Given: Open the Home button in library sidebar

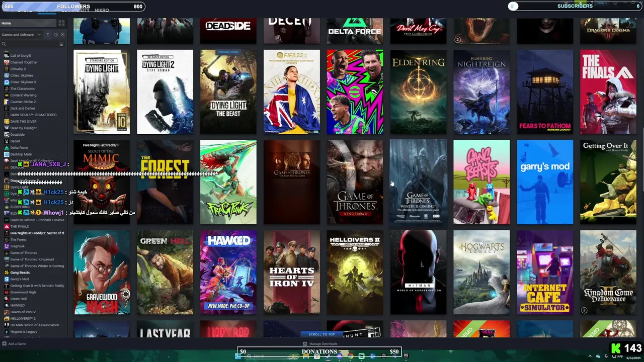Looking at the screenshot, I should 28,23.
